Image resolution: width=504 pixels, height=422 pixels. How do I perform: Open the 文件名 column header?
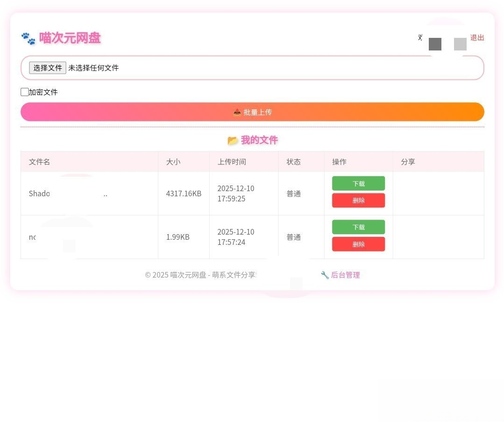point(39,162)
